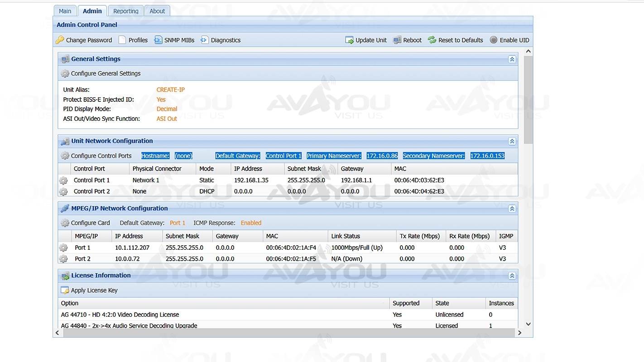Click Configure General Settings

tap(106, 74)
